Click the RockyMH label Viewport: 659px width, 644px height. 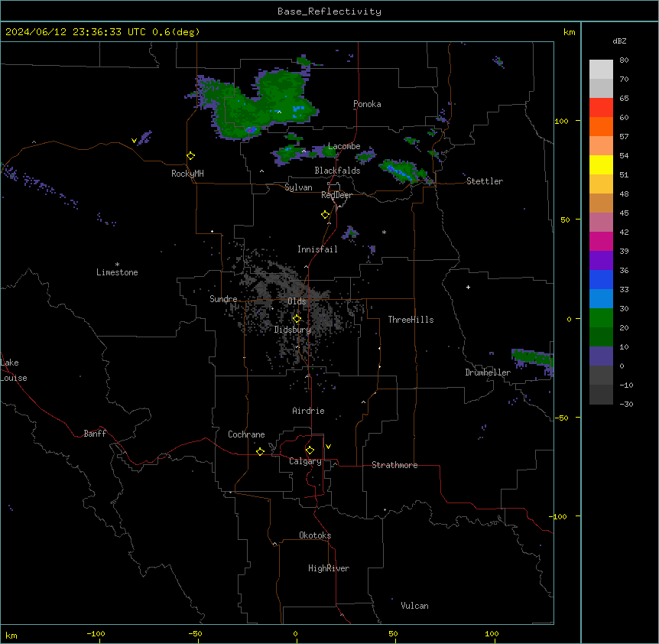point(187,174)
